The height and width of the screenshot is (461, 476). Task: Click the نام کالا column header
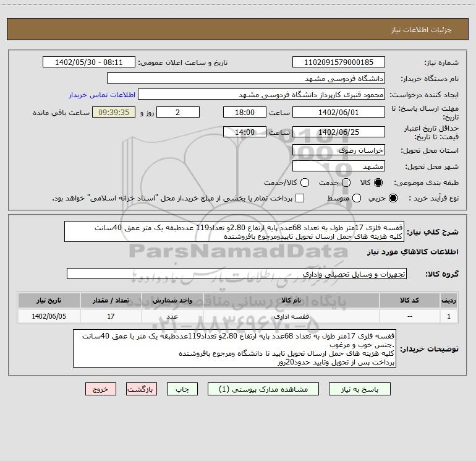[x=291, y=300]
